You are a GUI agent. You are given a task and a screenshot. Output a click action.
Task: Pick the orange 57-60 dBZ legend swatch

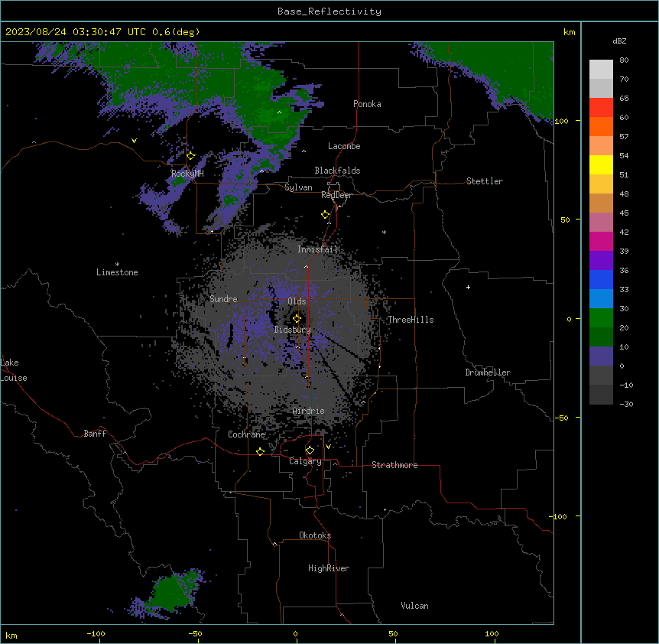[601, 126]
